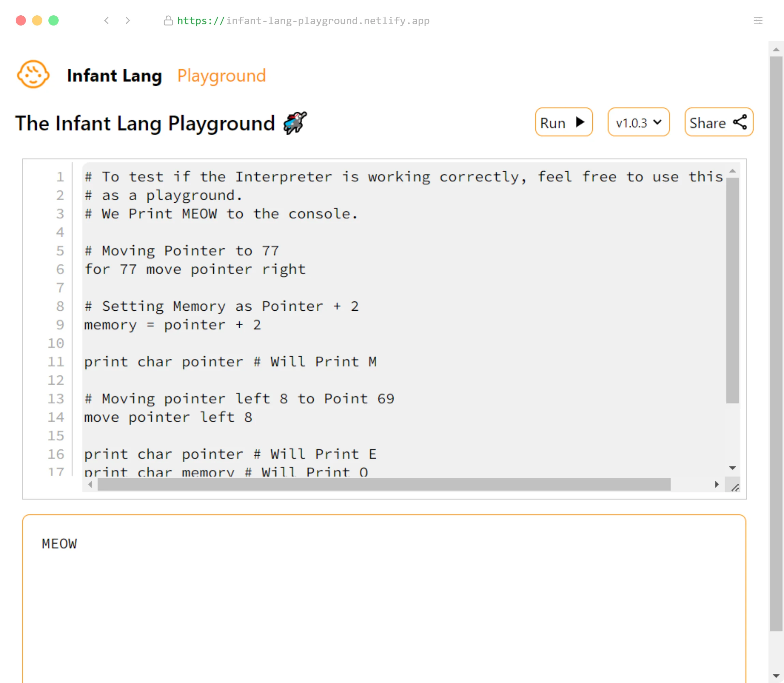Click the MEOW output text
784x683 pixels.
(x=60, y=544)
